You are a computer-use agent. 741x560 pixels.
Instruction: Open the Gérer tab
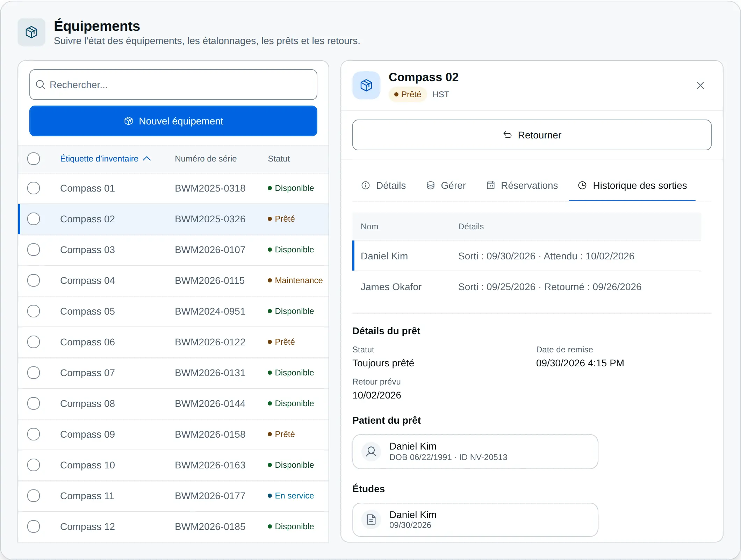[446, 186]
